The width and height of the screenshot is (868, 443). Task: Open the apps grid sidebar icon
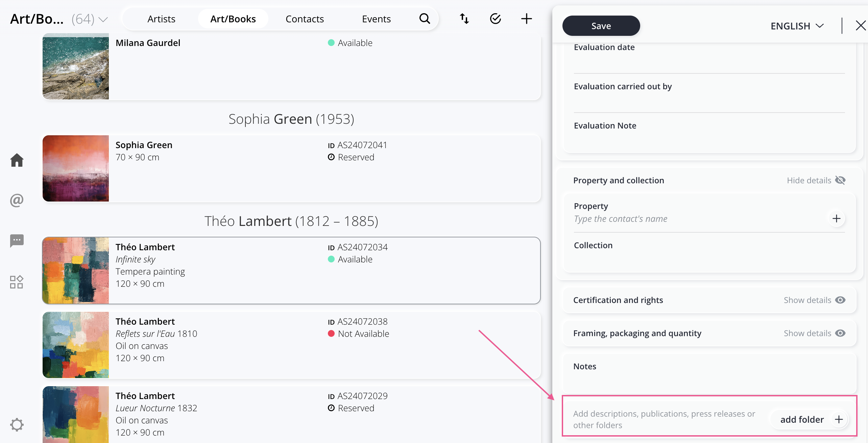point(17,282)
